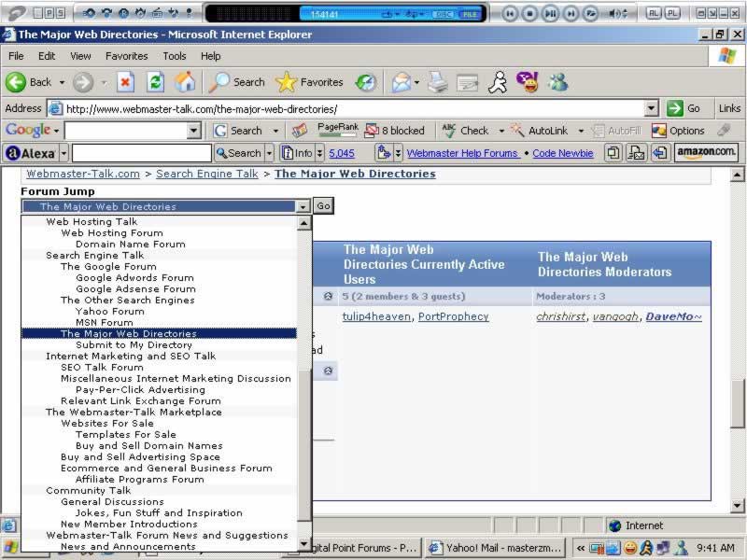The height and width of the screenshot is (560, 747).
Task: Select 'SEO Talk Forum' in the jump list
Action: click(159, 368)
